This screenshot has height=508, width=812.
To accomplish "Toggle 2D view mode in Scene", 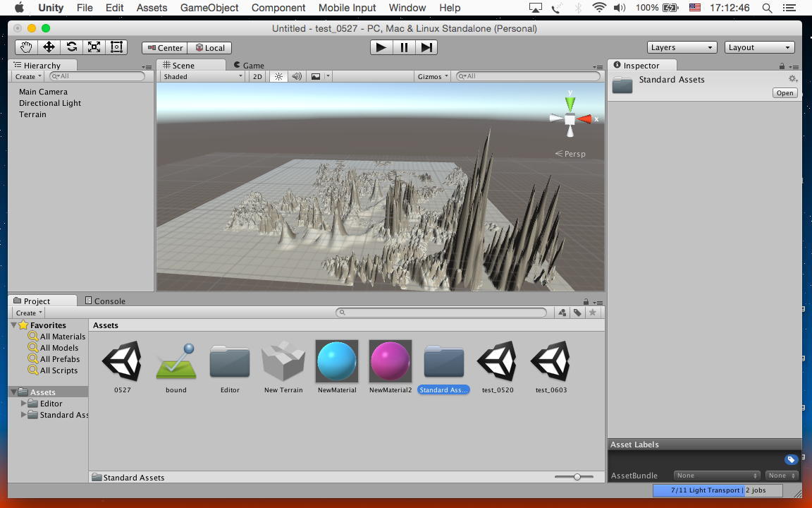I will click(257, 76).
